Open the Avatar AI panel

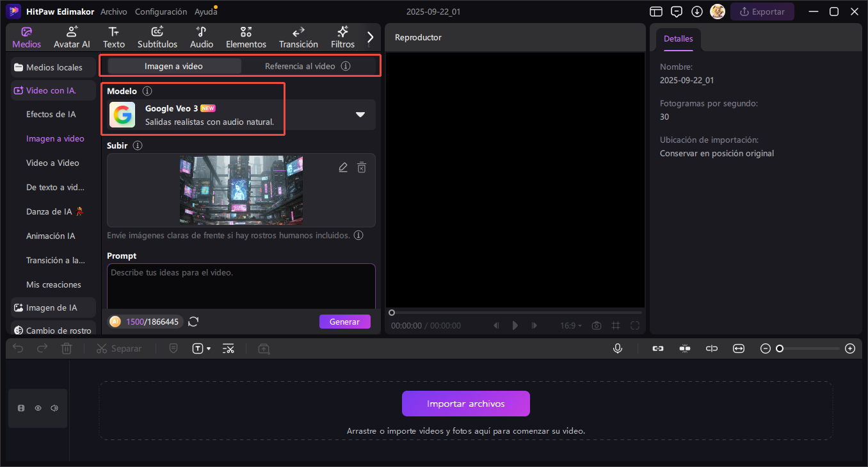click(72, 37)
